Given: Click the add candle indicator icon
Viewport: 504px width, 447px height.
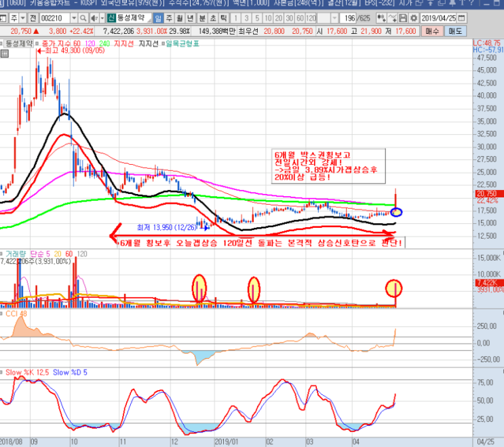Looking at the screenshot, I should (x=381, y=18).
